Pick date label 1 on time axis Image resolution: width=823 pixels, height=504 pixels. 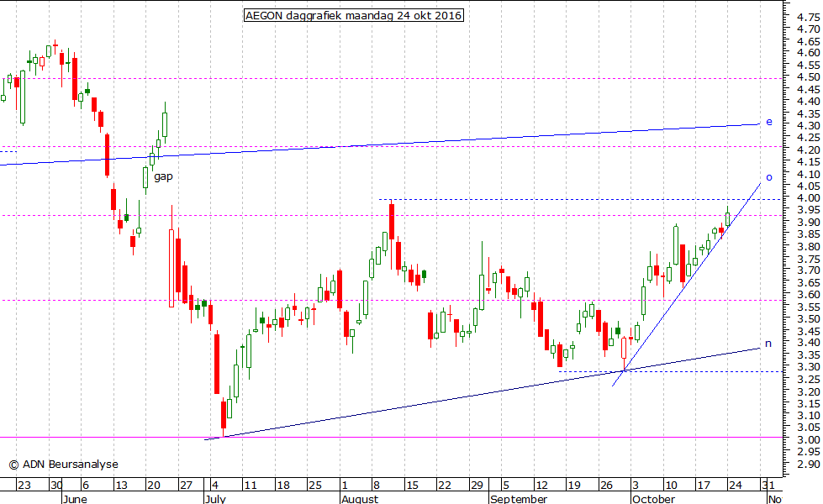tap(345, 486)
